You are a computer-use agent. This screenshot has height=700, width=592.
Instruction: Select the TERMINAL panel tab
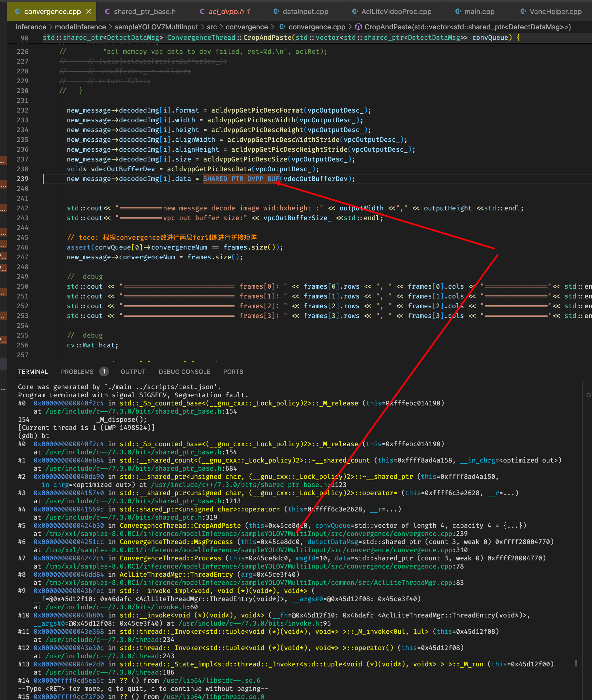coord(33,372)
